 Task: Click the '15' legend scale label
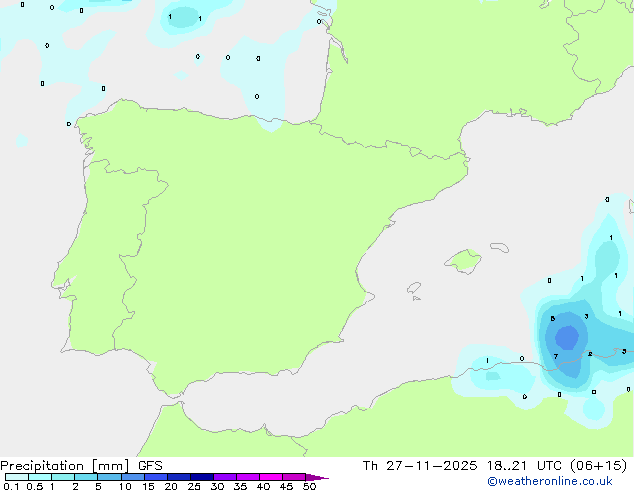coord(148,486)
